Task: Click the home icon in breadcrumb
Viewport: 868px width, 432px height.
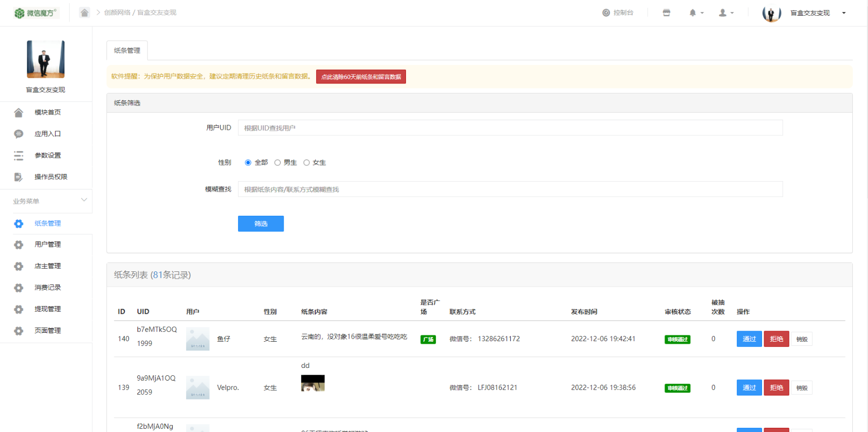Action: point(84,13)
